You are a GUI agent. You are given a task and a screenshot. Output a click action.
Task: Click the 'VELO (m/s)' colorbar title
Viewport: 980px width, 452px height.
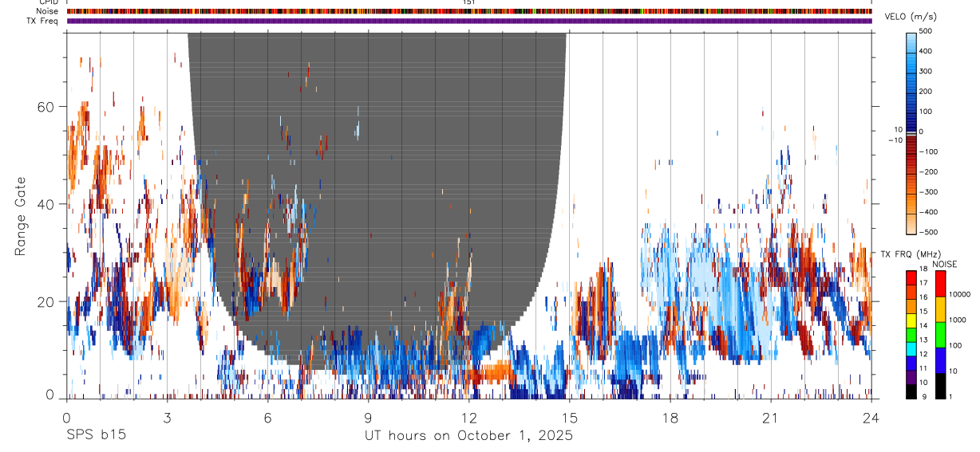[x=911, y=18]
